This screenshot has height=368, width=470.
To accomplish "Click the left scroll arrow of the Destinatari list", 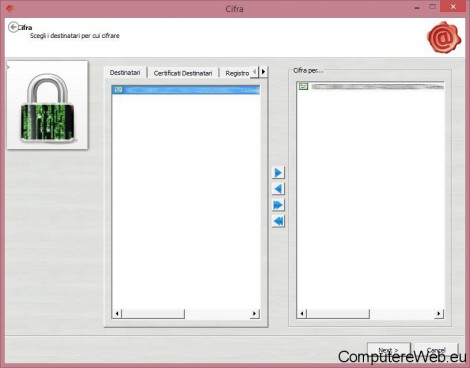I will click(117, 313).
